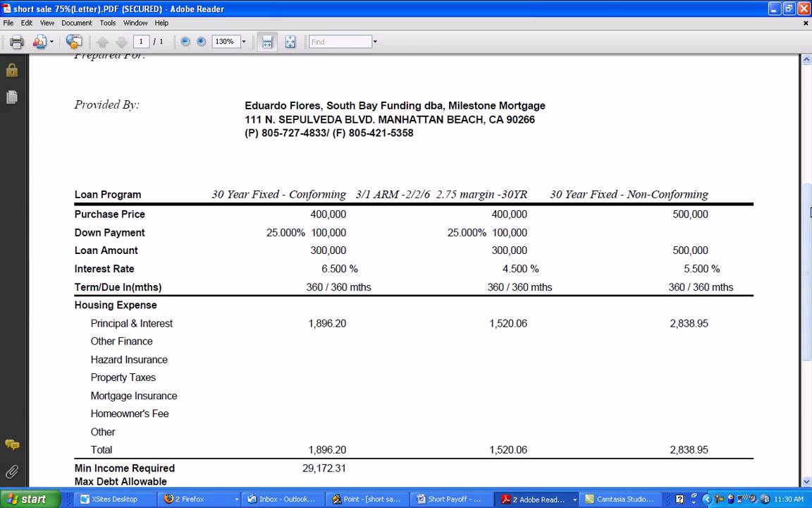The height and width of the screenshot is (508, 812).
Task: Open the Window menu
Action: pos(135,23)
